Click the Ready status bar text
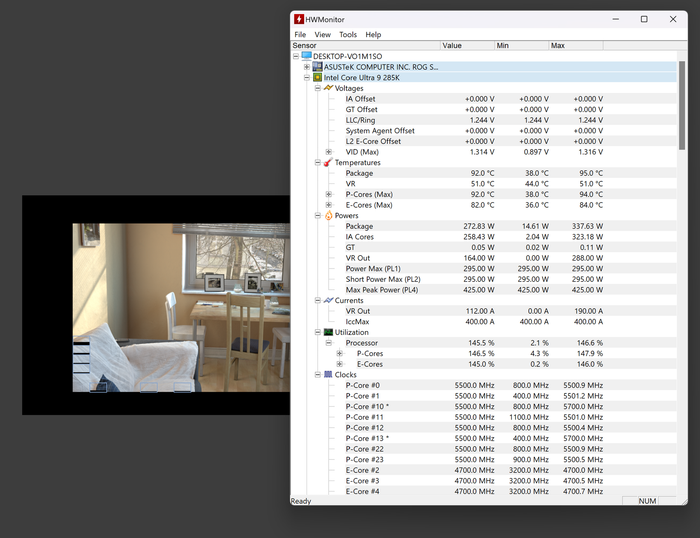This screenshot has width=700, height=538. pos(301,501)
